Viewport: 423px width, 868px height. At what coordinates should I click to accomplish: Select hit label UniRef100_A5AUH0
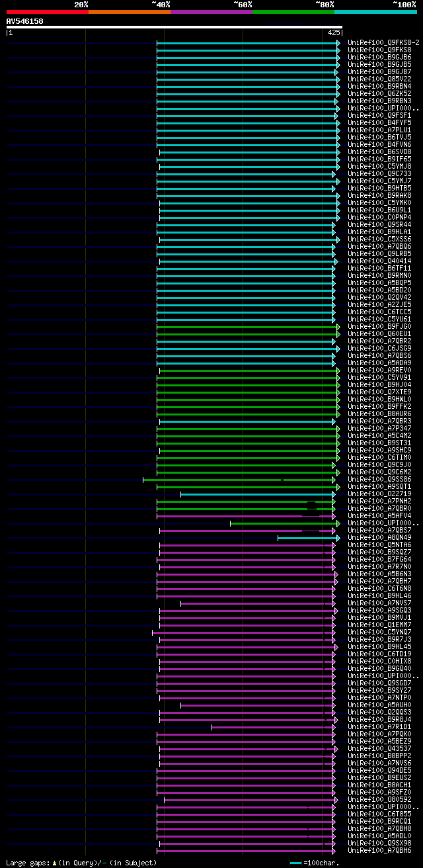tap(380, 705)
